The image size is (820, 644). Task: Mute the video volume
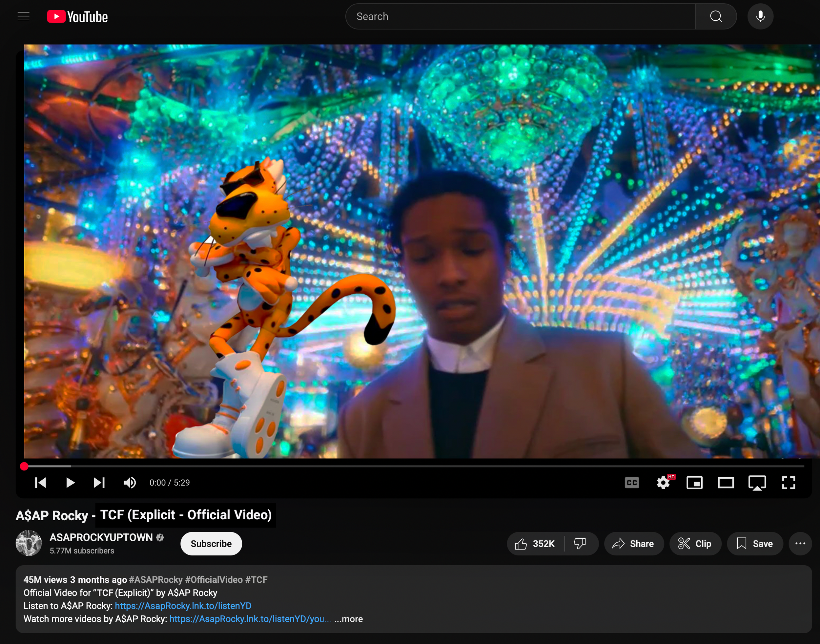point(130,483)
